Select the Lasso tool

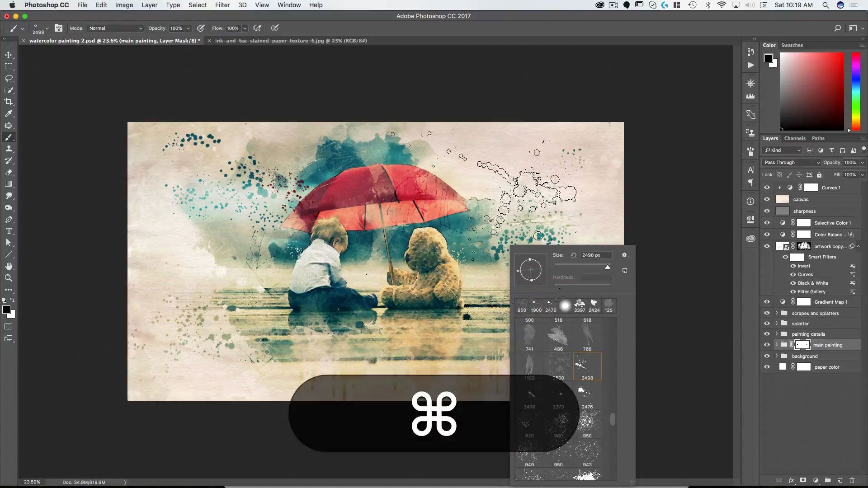click(9, 78)
